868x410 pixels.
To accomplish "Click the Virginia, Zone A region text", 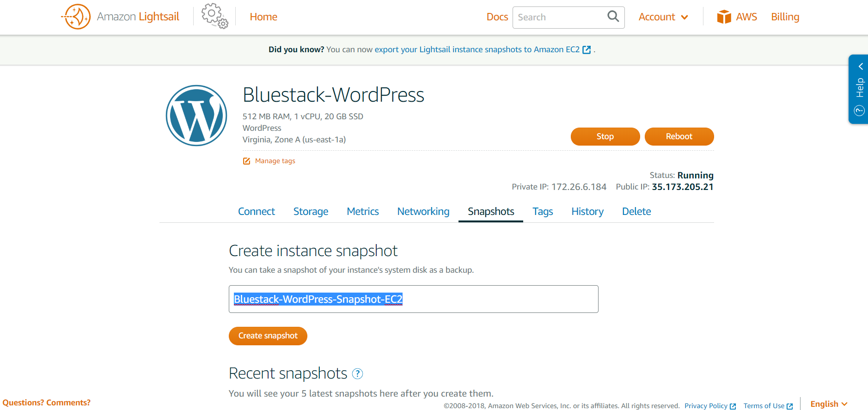I will point(294,140).
